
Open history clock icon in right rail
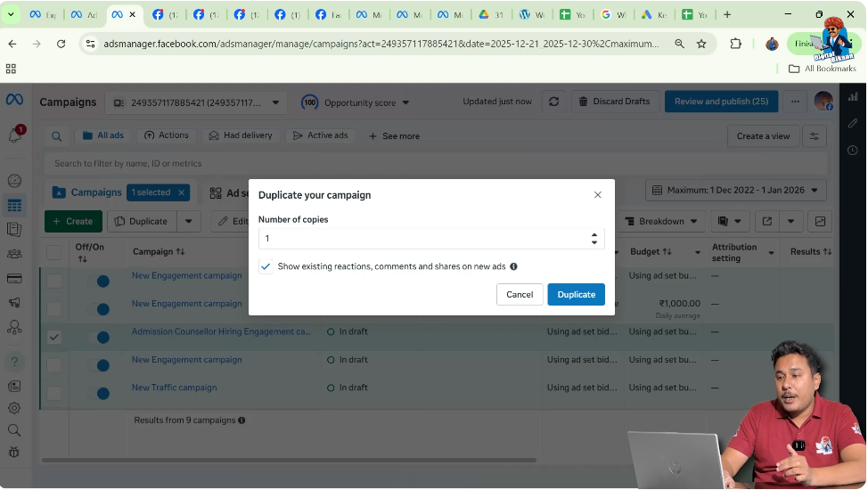tap(853, 150)
